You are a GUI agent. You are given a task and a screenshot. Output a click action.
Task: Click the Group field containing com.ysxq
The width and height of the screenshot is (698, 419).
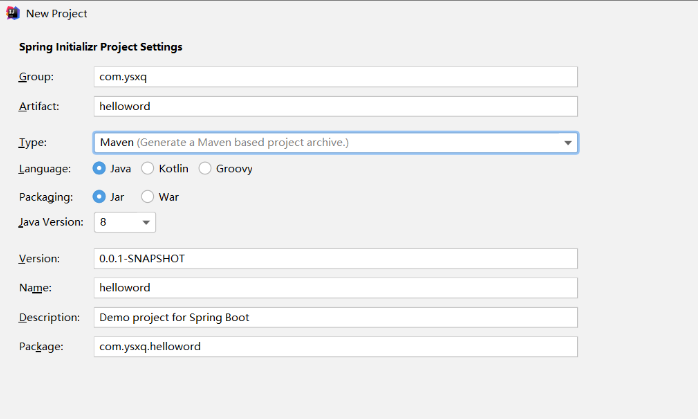(335, 77)
